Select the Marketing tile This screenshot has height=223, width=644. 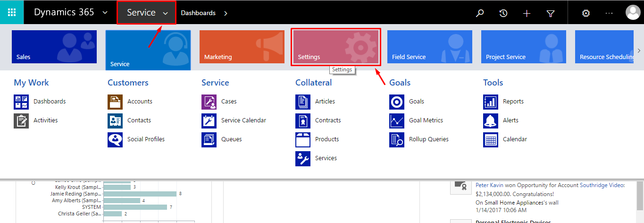pyautogui.click(x=242, y=47)
